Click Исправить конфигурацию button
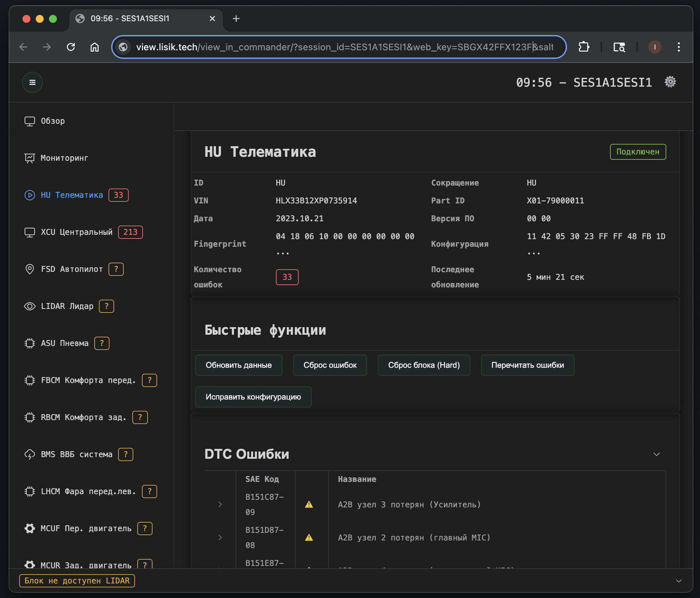Viewport: 700px width, 598px height. tap(253, 397)
